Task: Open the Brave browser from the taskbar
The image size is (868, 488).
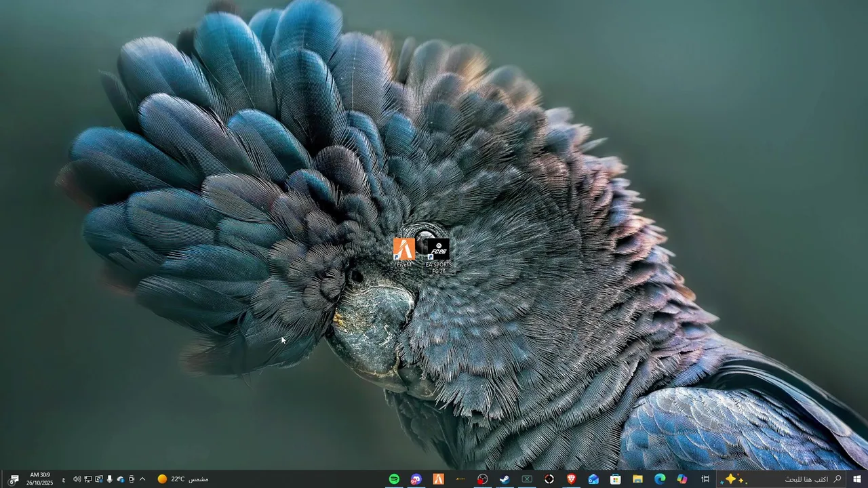Action: pyautogui.click(x=571, y=479)
